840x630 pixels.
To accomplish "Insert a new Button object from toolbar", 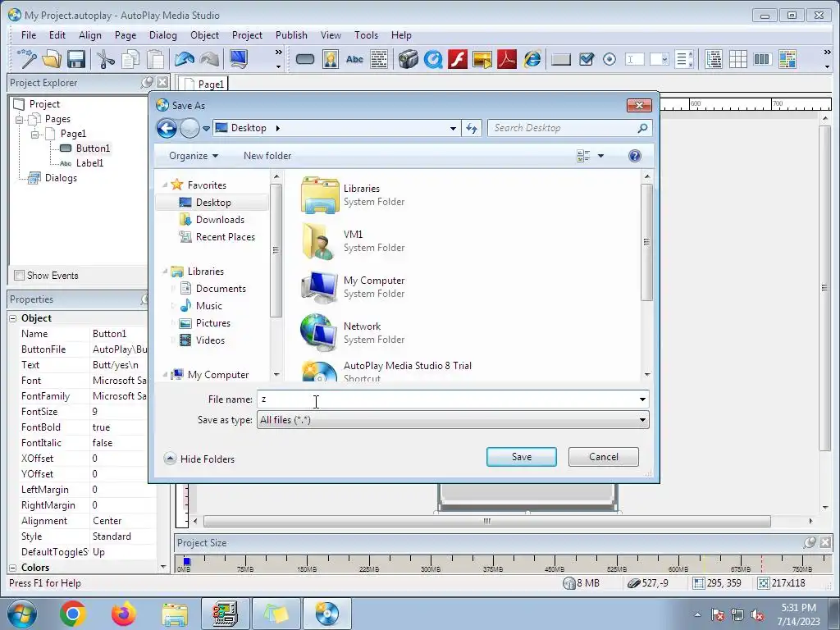I will [x=305, y=59].
